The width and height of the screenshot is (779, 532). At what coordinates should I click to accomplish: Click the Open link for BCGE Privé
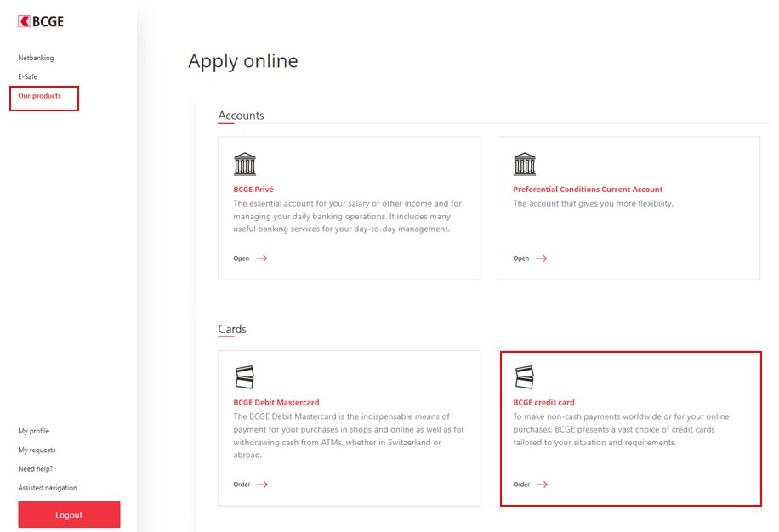coord(242,258)
